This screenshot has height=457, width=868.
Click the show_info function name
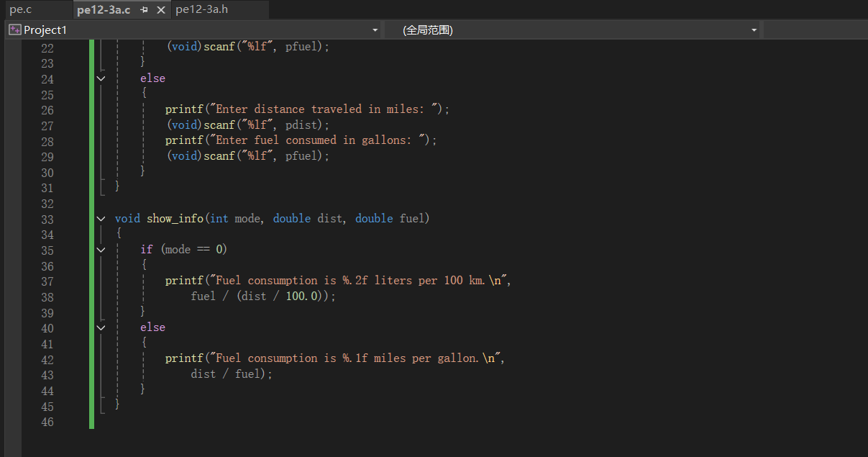point(175,218)
